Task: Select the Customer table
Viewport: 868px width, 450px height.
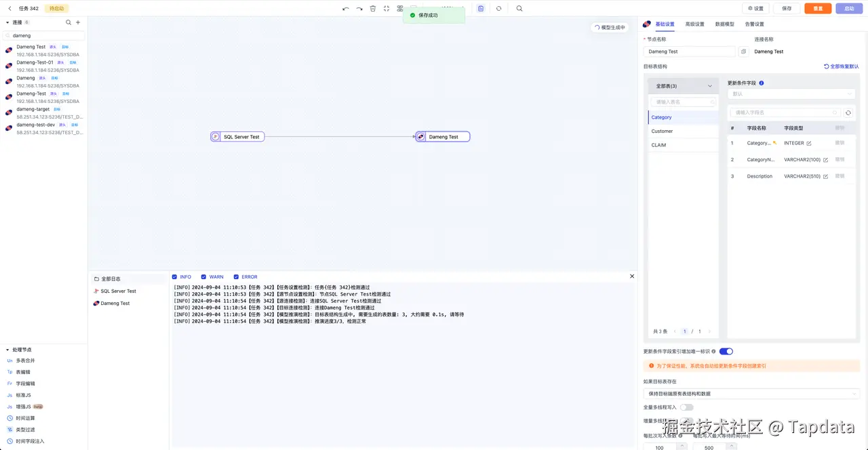Action: tap(683, 131)
